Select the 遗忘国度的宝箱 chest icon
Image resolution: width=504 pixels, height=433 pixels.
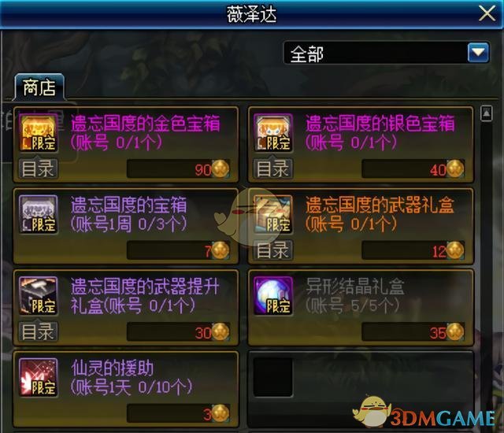coord(39,214)
